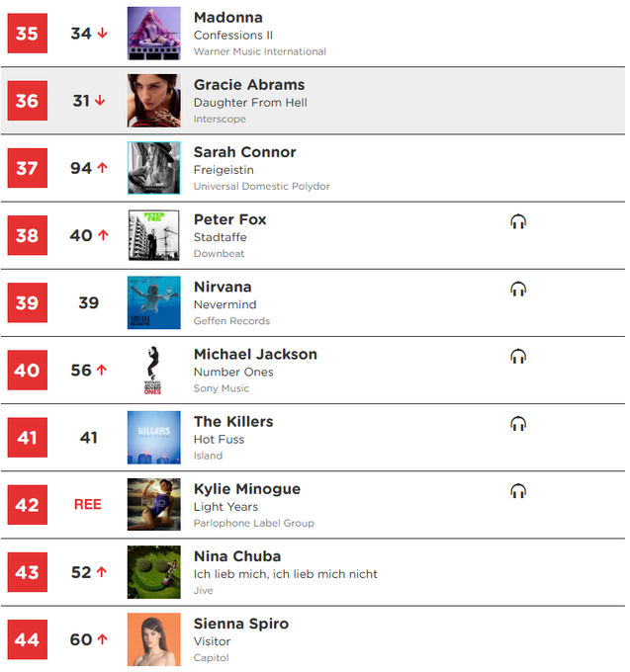Open the Gracie Abrams artist link
The image size is (630, 672).
[x=249, y=84]
